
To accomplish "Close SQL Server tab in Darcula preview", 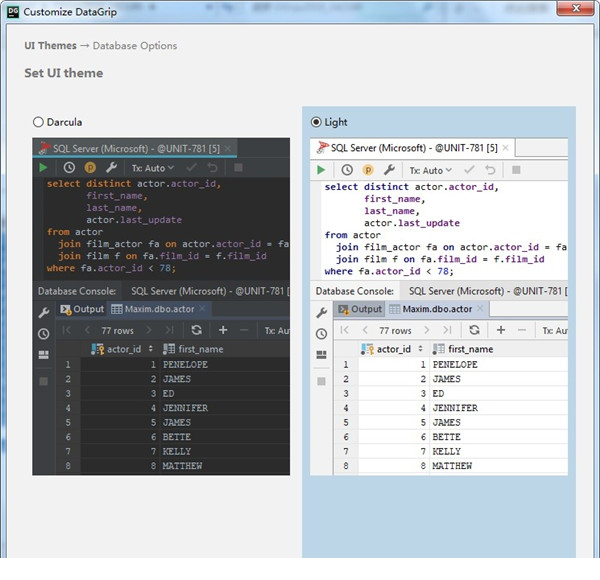I will point(228,148).
